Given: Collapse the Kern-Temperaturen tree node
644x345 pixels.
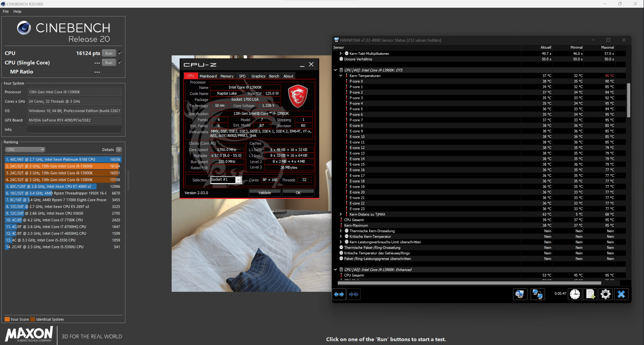Looking at the screenshot, I should [340, 76].
